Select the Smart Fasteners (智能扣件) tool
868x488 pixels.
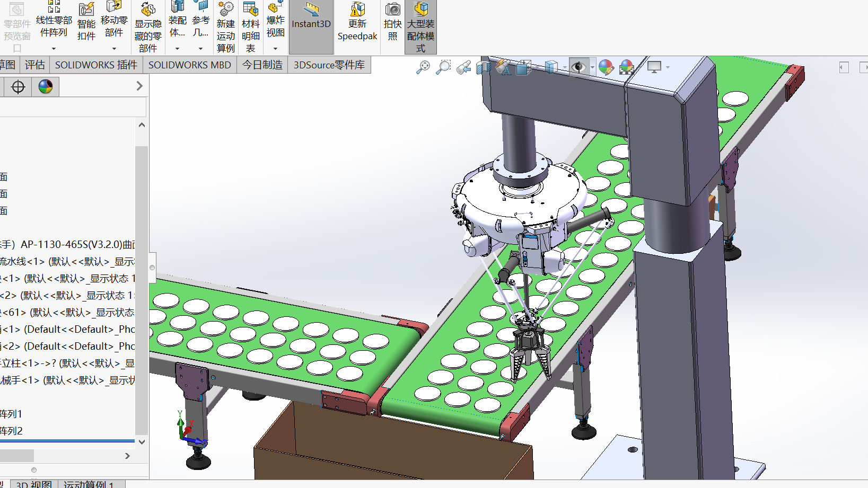86,22
